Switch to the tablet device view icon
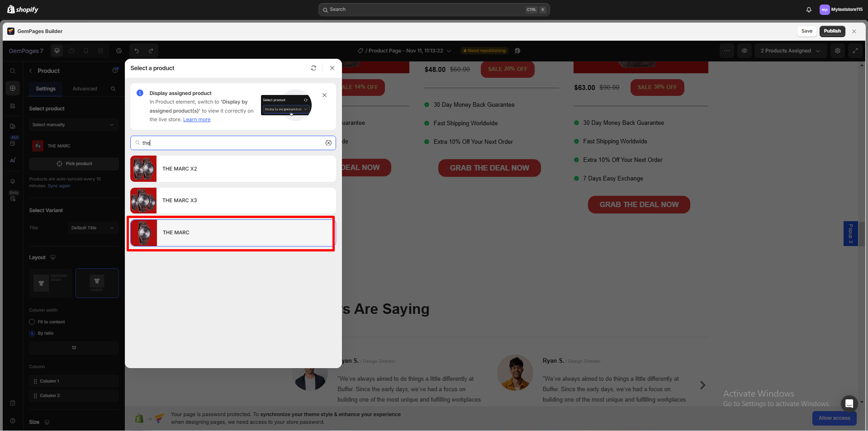This screenshot has width=868, height=431. point(71,51)
